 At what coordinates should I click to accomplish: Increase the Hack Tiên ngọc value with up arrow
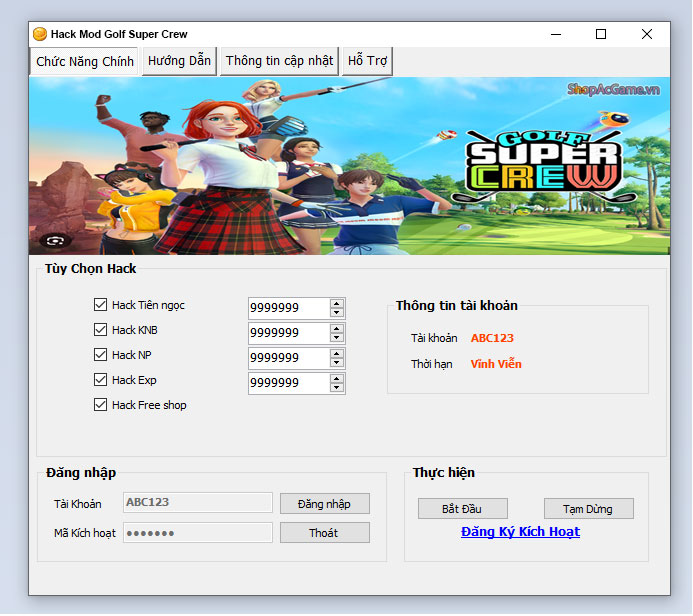pos(336,304)
